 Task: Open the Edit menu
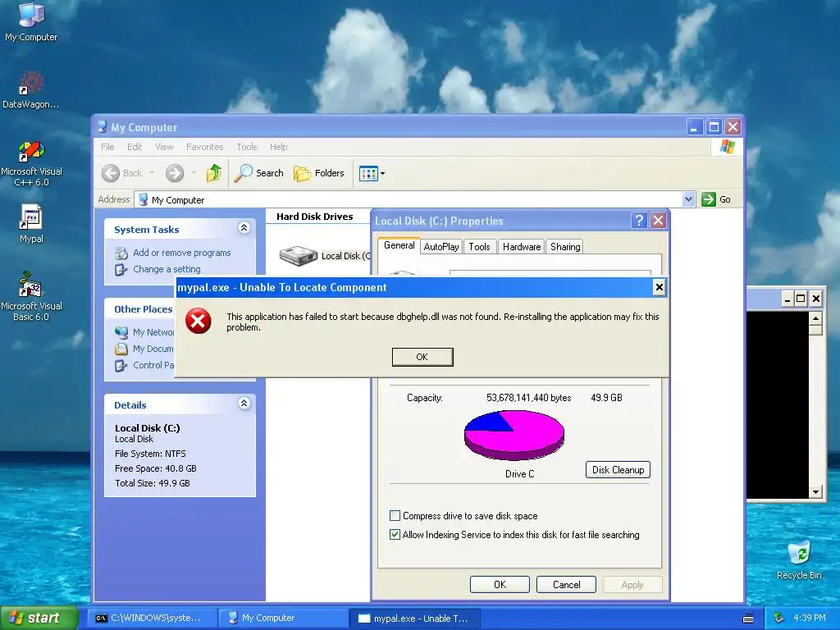pyautogui.click(x=135, y=147)
